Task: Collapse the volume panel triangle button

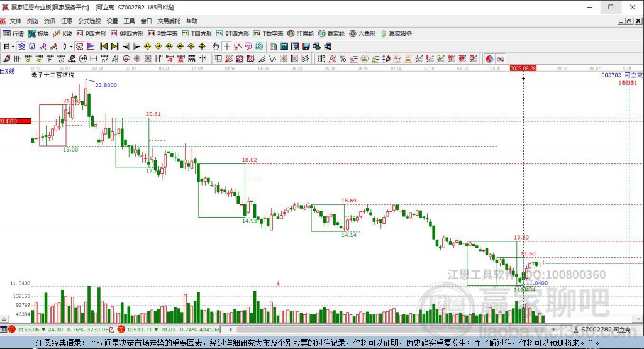Action: click(x=4, y=319)
